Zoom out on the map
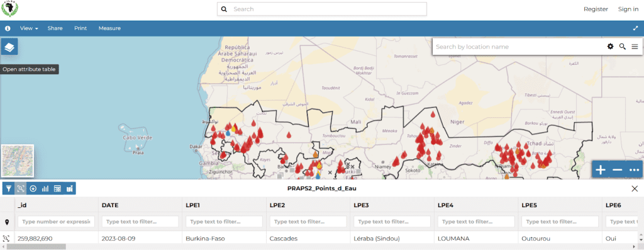This screenshot has height=250, width=644. (618, 169)
